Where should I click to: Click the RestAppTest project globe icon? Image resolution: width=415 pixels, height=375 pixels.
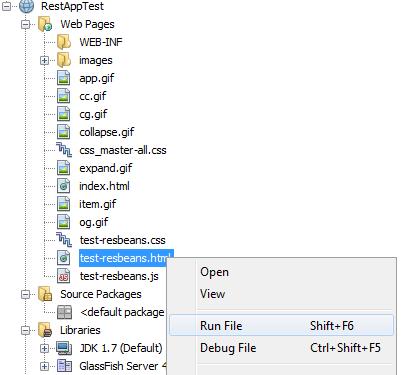click(26, 6)
